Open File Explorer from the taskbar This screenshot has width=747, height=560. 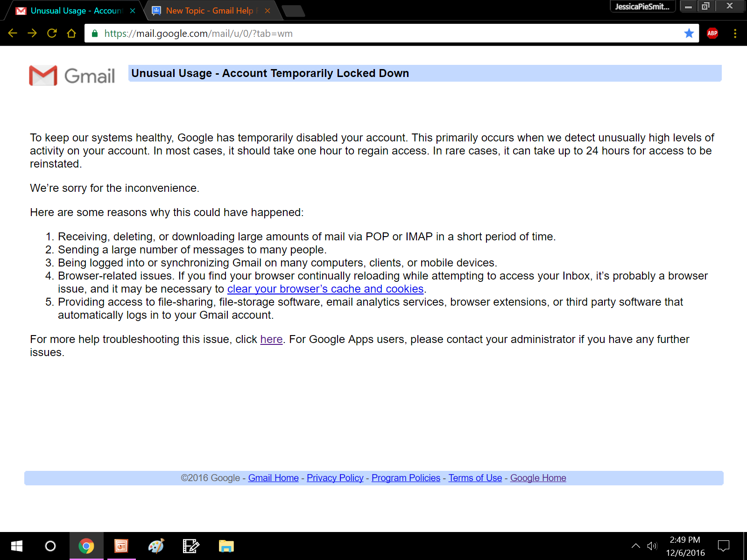click(226, 546)
